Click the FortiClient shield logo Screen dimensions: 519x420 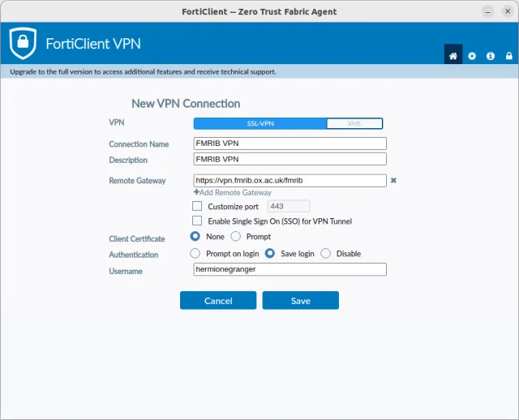pyautogui.click(x=23, y=43)
